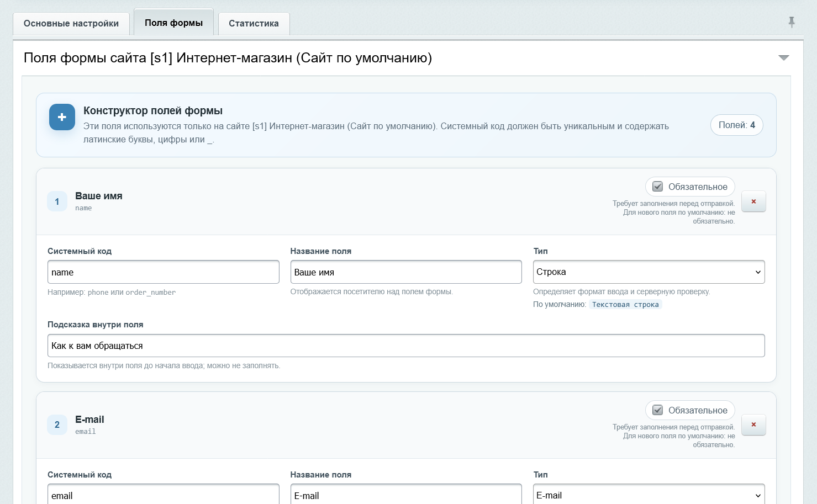Click the 'email' code under E-mail title
Viewport: 817px width, 504px height.
click(86, 432)
